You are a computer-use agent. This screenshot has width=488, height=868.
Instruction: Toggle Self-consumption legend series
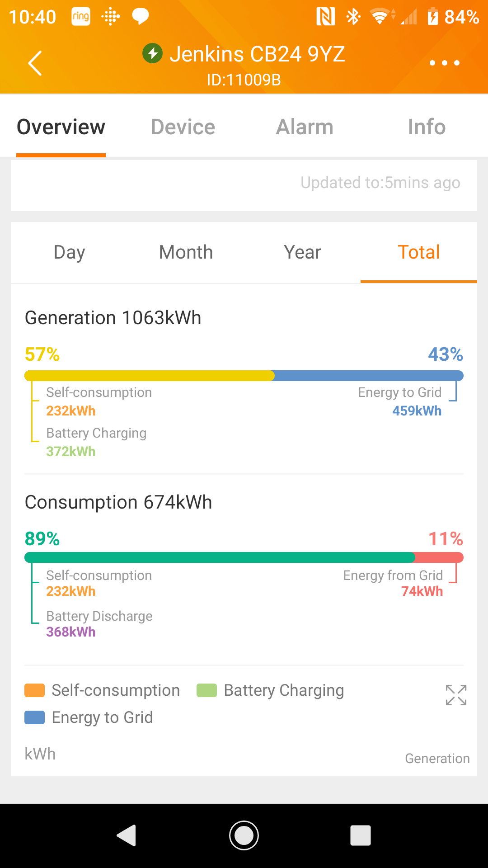click(103, 690)
